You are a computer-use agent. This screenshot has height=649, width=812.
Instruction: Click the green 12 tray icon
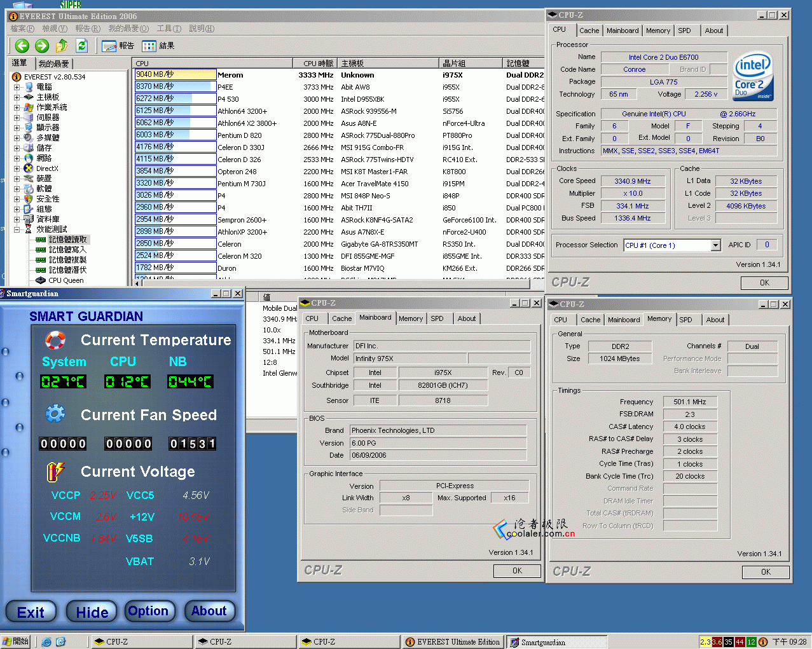752,642
